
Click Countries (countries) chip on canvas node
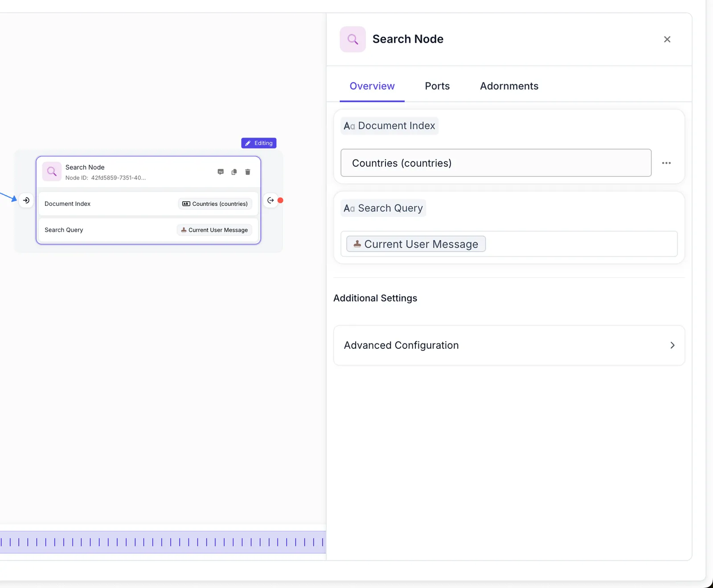[x=215, y=204]
